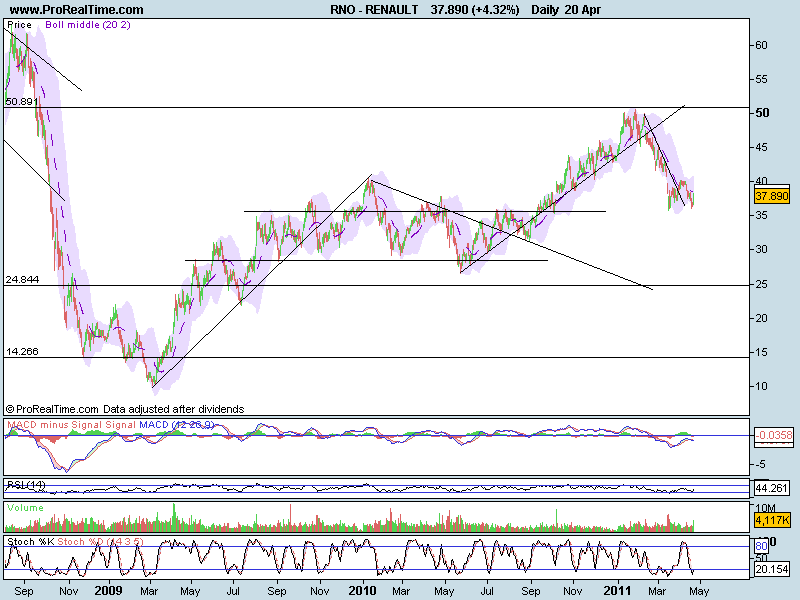Select the green Volume panel label
Image resolution: width=800 pixels, height=600 pixels.
coord(25,508)
